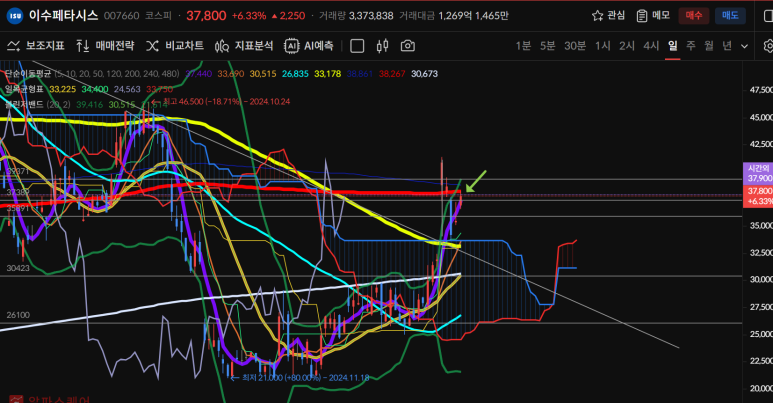Viewport: 773px width, 403px height.
Task: Click moving average value 26,835 in cyan
Action: click(x=295, y=73)
